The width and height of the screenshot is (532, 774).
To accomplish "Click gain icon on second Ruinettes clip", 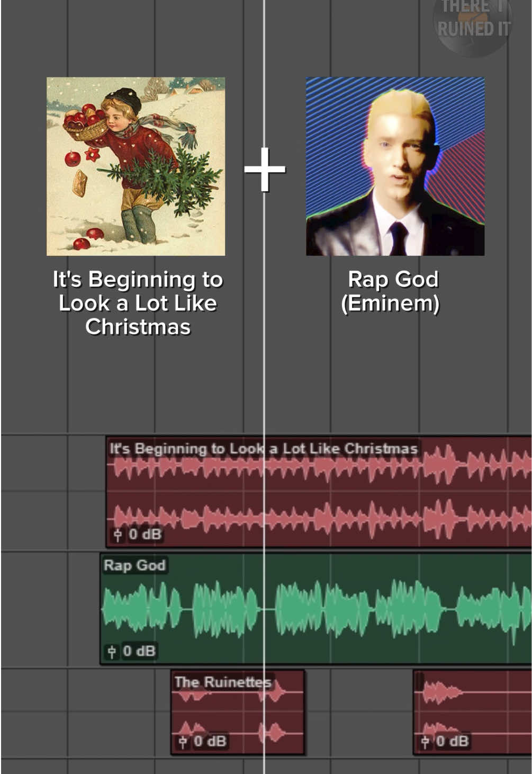I will point(425,742).
